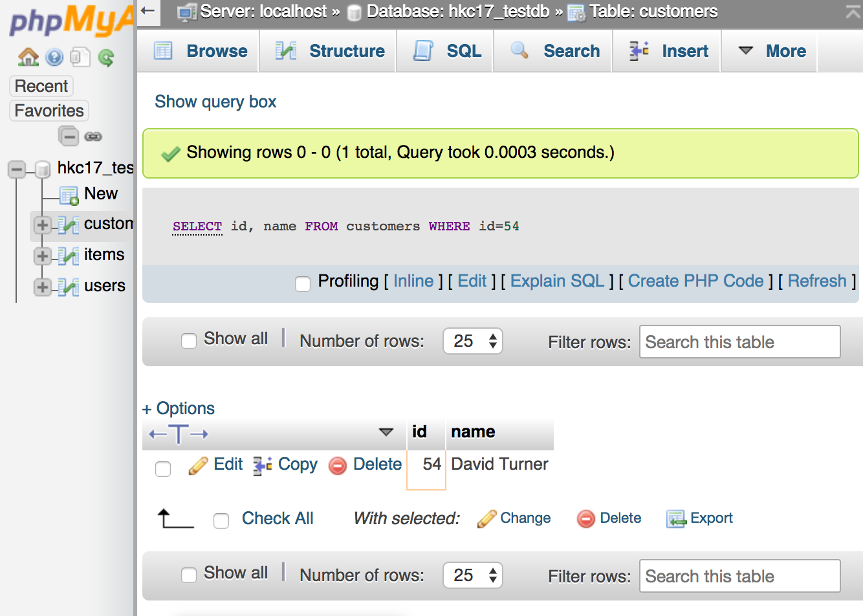The image size is (863, 616).
Task: Click the Inline edit link
Action: pos(413,281)
